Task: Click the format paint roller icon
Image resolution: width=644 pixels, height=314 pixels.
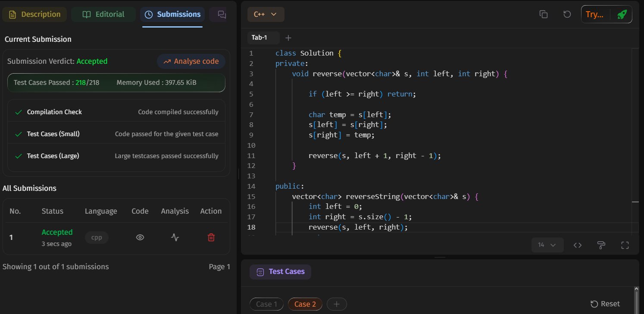Action: 601,245
